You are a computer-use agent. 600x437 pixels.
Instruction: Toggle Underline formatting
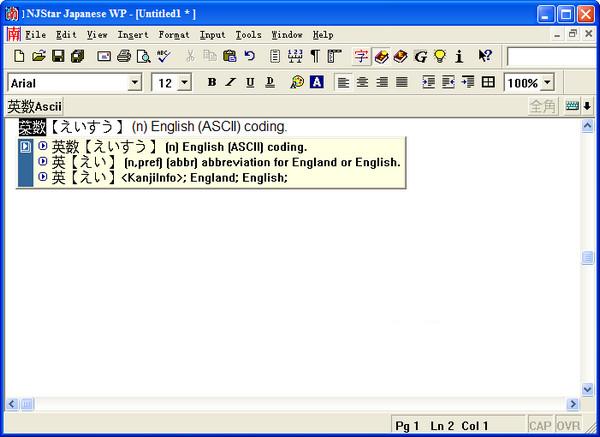pyautogui.click(x=249, y=82)
